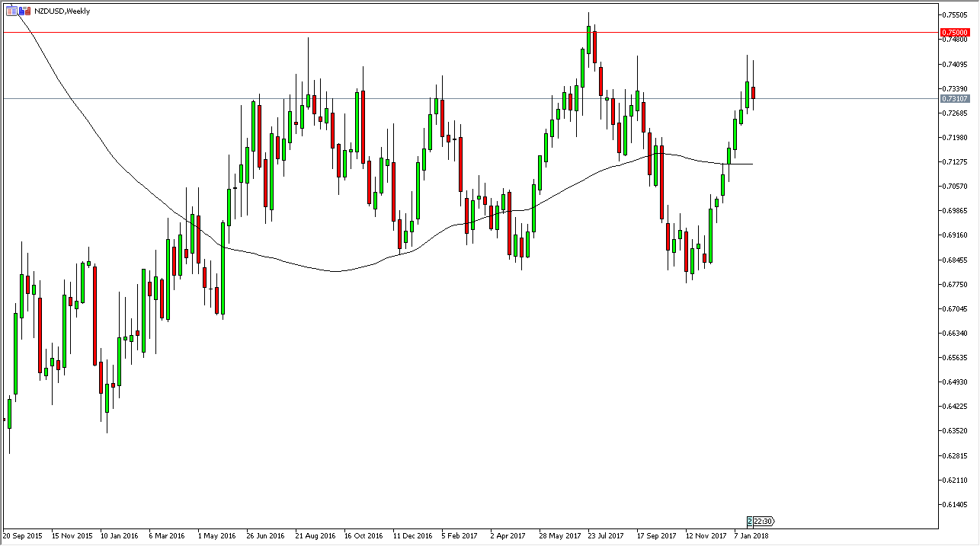Click the 5 Feb 2017 date label
The height and width of the screenshot is (546, 980).
coord(460,535)
